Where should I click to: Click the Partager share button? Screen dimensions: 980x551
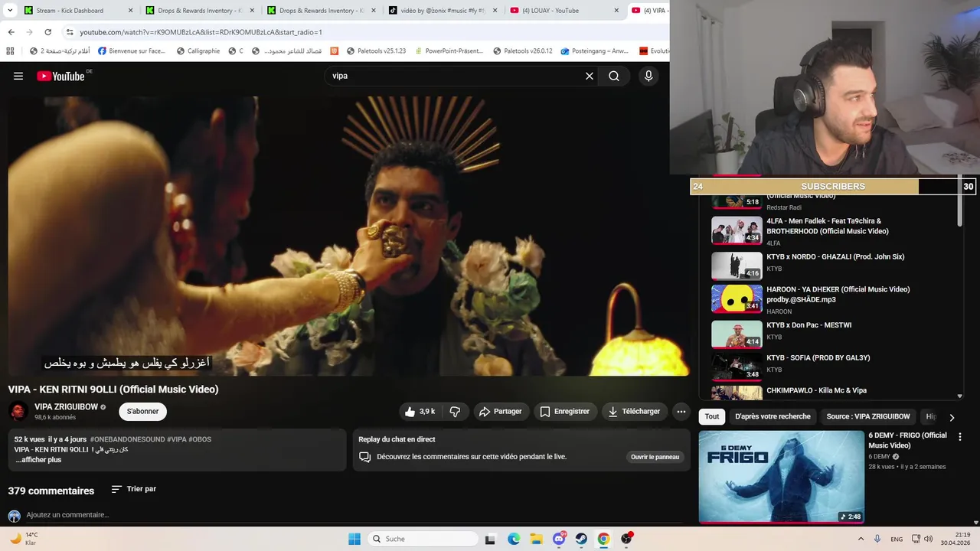500,412
